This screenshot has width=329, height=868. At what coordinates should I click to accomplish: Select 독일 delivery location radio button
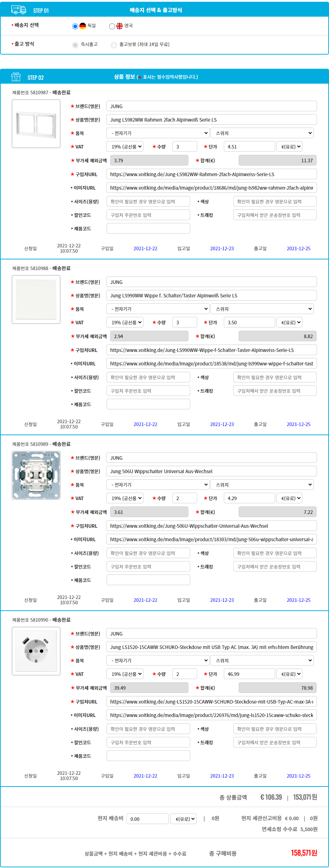pos(75,26)
